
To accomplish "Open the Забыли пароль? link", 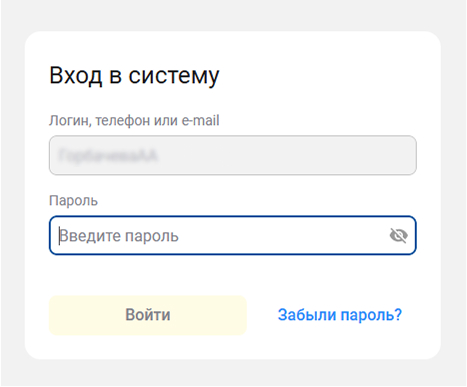I will coord(340,315).
